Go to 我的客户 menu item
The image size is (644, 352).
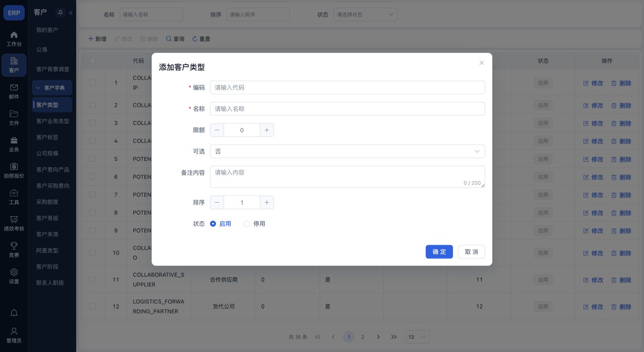(47, 30)
